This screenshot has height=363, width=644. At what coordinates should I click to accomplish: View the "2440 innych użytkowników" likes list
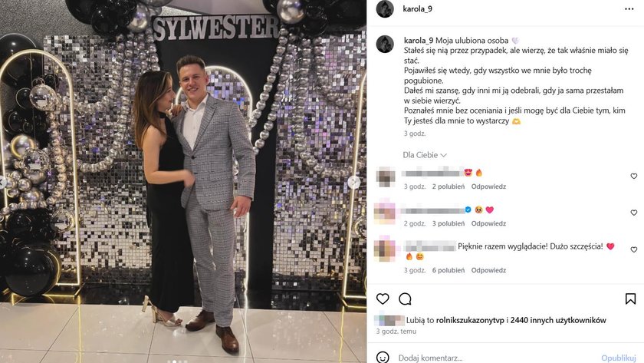point(558,320)
